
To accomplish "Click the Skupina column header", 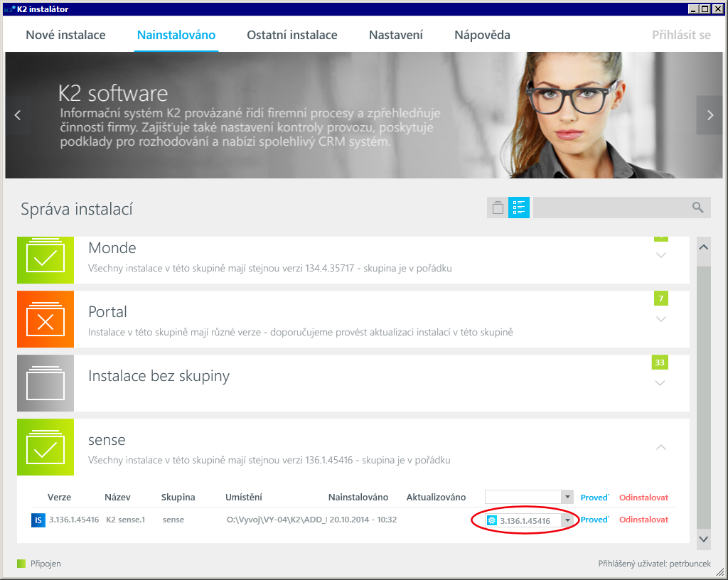I will click(178, 498).
